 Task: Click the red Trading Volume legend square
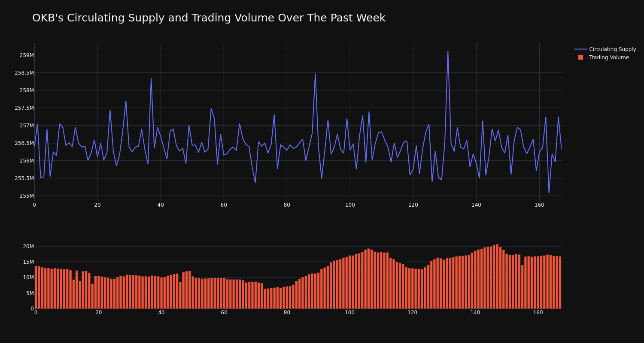coord(580,57)
